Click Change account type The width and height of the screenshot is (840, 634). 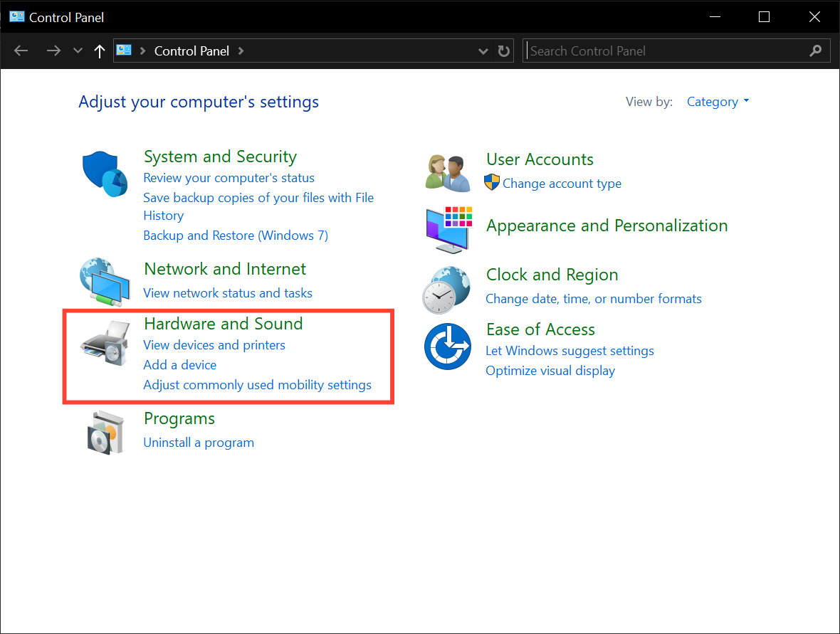tap(562, 183)
